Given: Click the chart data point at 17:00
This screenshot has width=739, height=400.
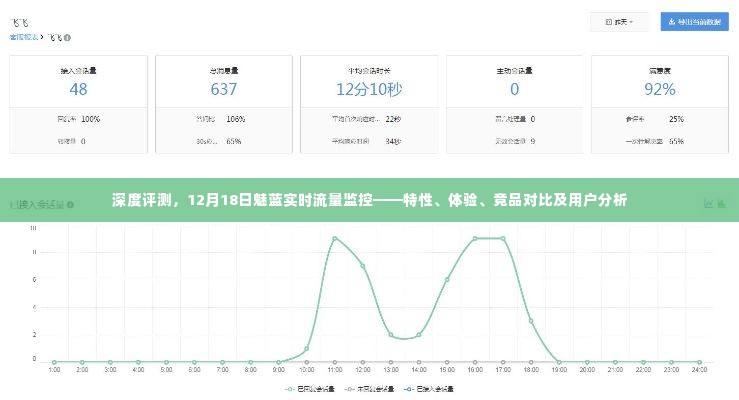Looking at the screenshot, I should [x=503, y=238].
